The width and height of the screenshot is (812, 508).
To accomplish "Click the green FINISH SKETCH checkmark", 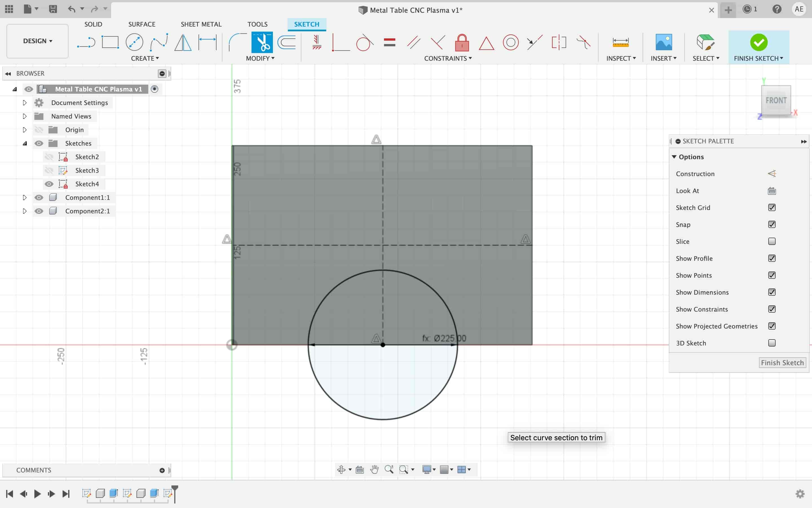I will pyautogui.click(x=759, y=43).
